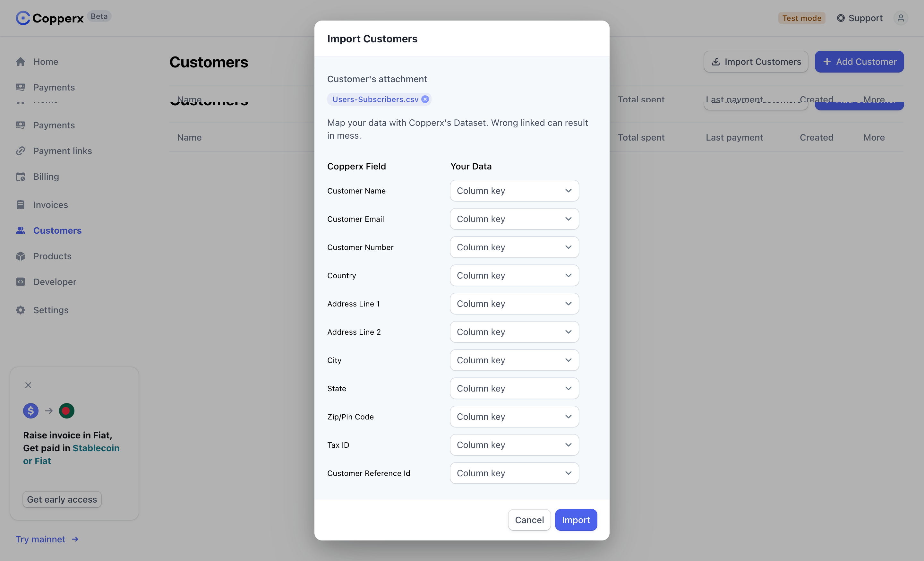Image resolution: width=924 pixels, height=561 pixels.
Task: Click the Invoices receipt icon
Action: [x=21, y=205]
